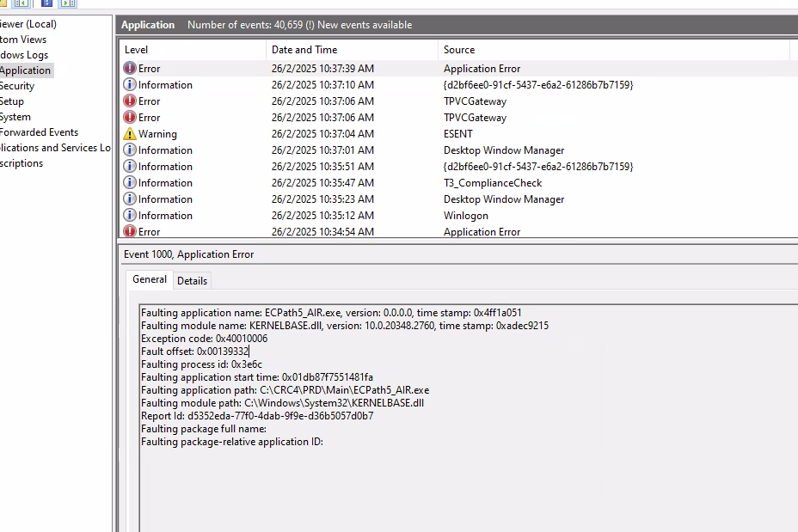Viewport: 798px width, 532px height.
Task: Select the System log in the tree
Action: (x=15, y=117)
